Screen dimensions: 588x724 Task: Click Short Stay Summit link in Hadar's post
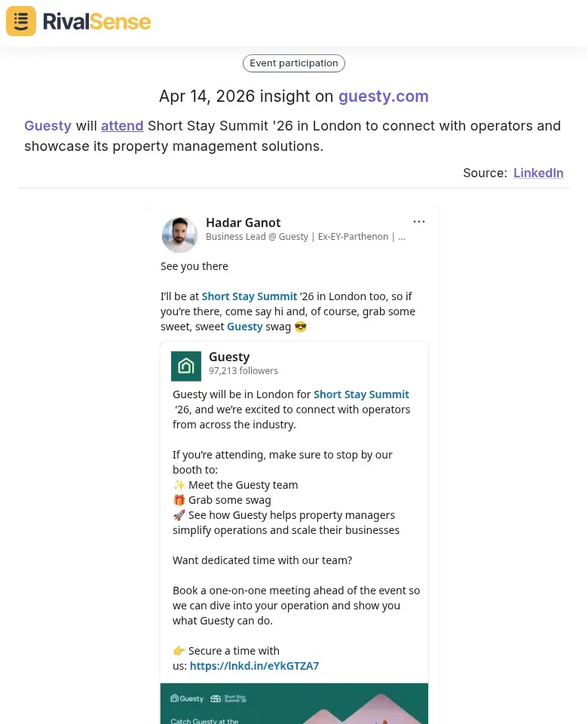coord(250,296)
